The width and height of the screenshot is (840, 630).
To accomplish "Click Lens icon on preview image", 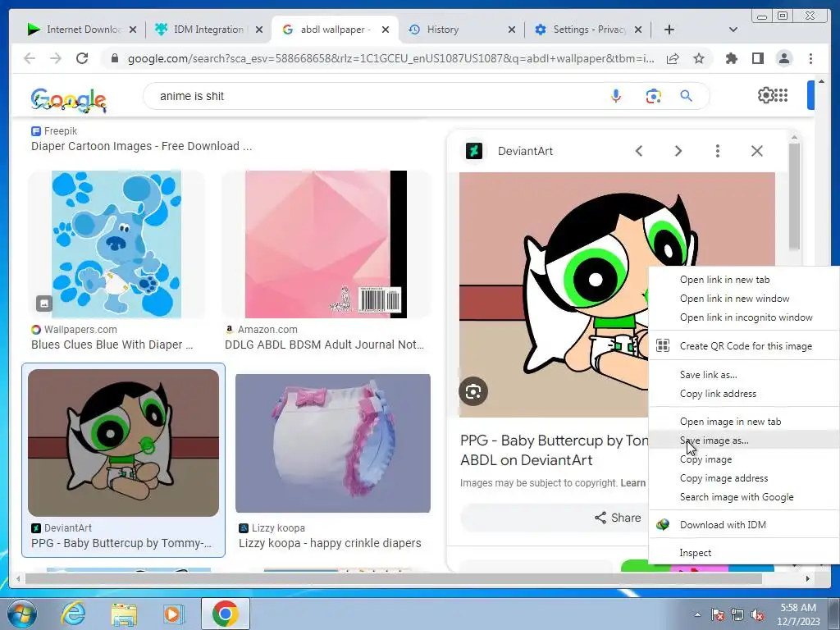I will click(x=473, y=391).
